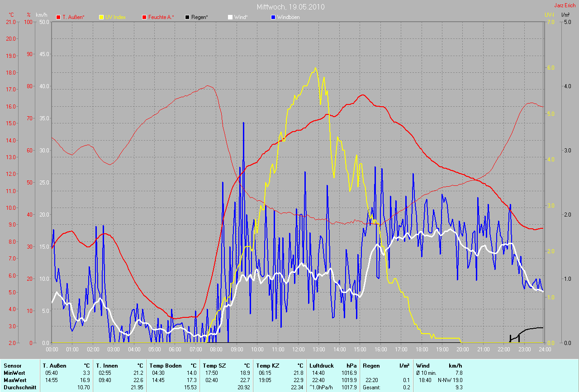Select the 'UV Index' legend label

pyautogui.click(x=115, y=17)
